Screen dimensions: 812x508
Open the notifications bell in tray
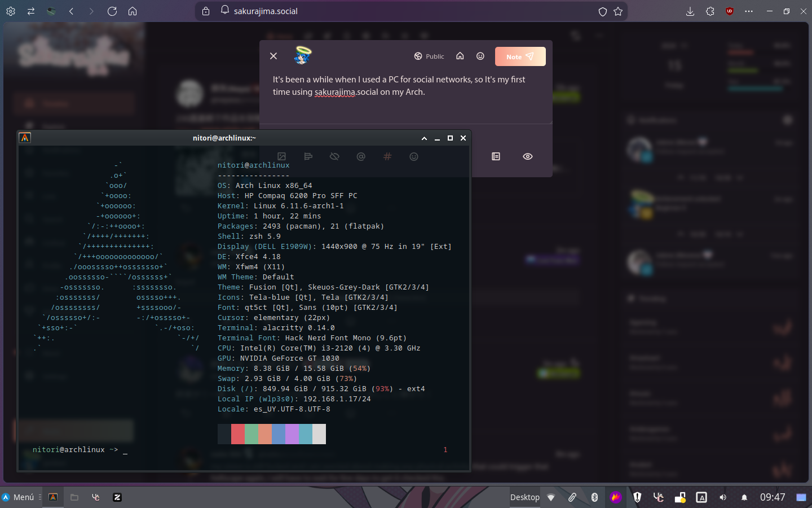pos(744,497)
